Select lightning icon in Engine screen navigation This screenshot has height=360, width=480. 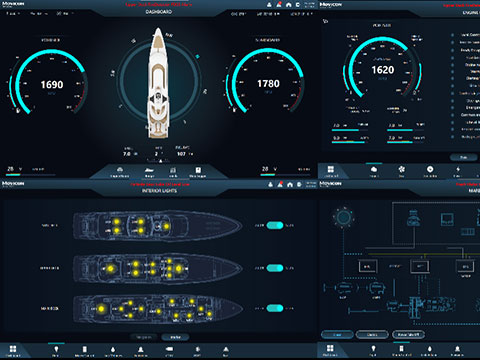[458, 169]
